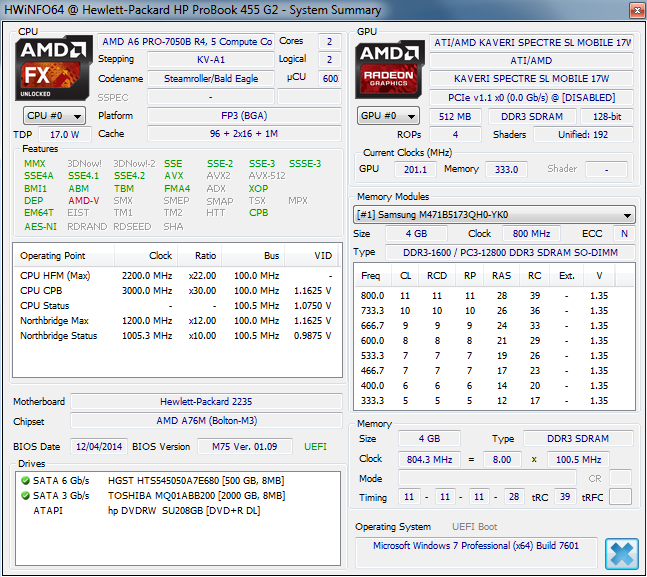Click the blue X close button at bottom right
647x577 pixels.
click(621, 554)
